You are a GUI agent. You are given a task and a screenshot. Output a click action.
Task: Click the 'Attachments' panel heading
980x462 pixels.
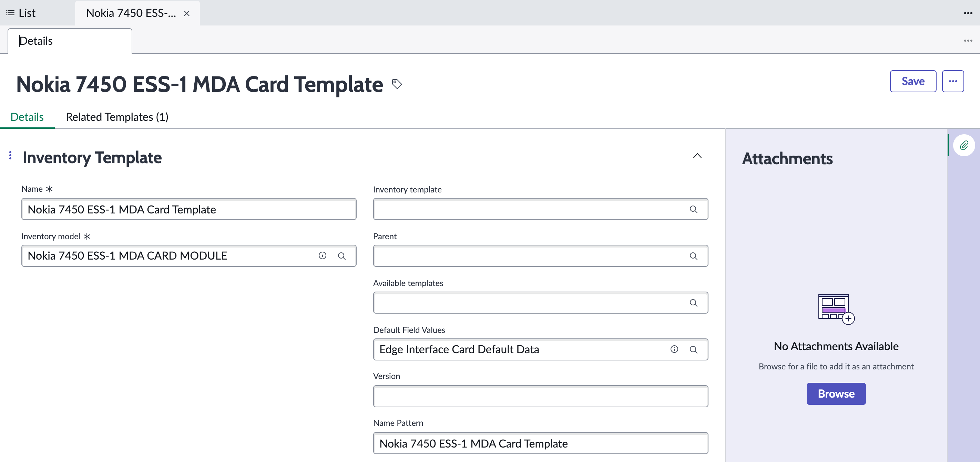pos(787,158)
